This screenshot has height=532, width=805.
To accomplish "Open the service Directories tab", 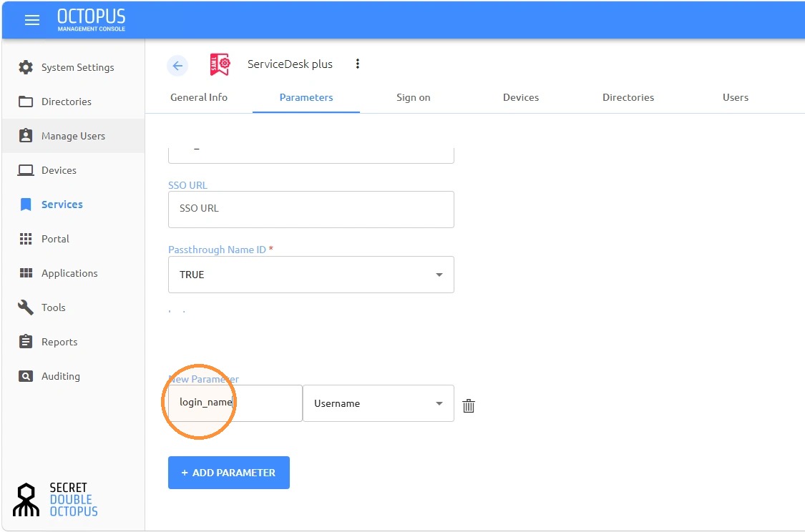I will (x=628, y=97).
